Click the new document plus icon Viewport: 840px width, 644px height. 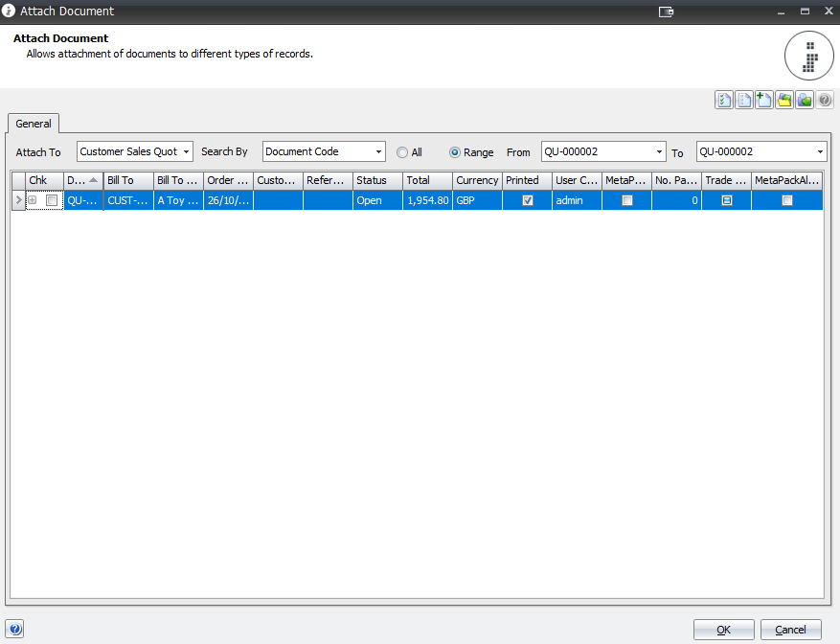[764, 100]
